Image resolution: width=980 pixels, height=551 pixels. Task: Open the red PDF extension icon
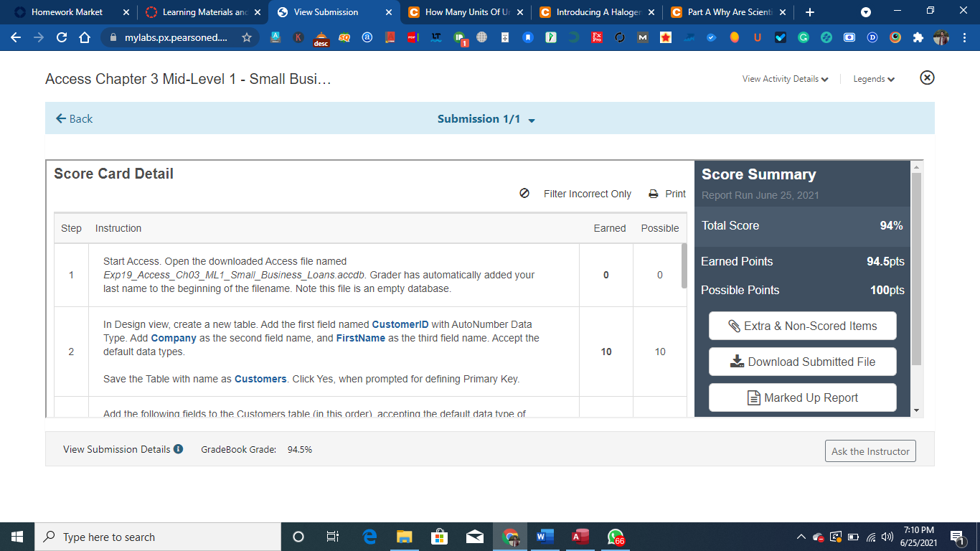click(412, 37)
